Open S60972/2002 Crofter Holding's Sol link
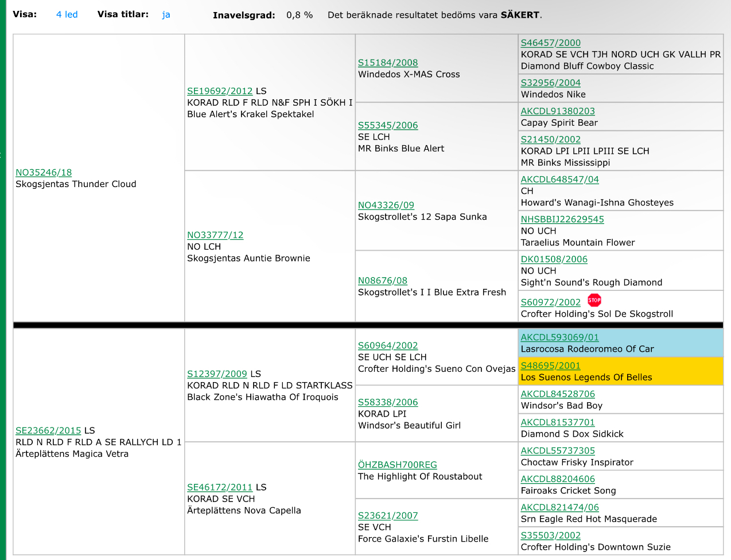The height and width of the screenshot is (560, 731). pyautogui.click(x=550, y=302)
